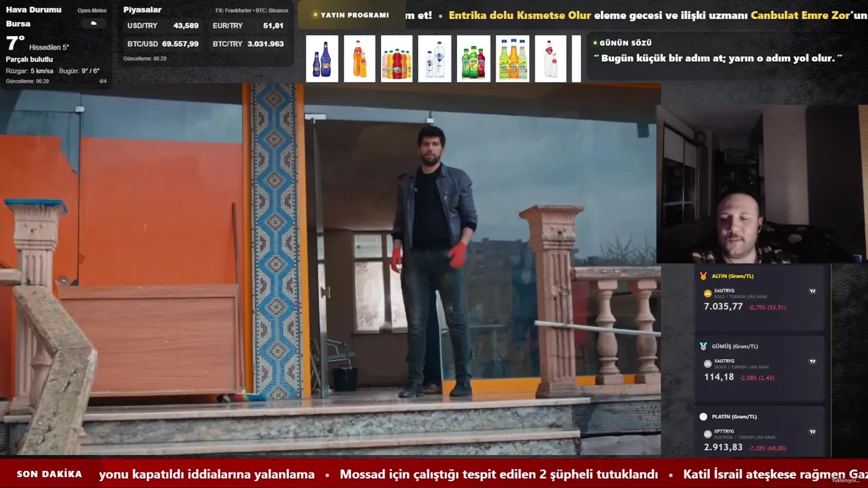Open TradingView logo in the gold widget
This screenshot has height=488, width=868.
pos(812,291)
